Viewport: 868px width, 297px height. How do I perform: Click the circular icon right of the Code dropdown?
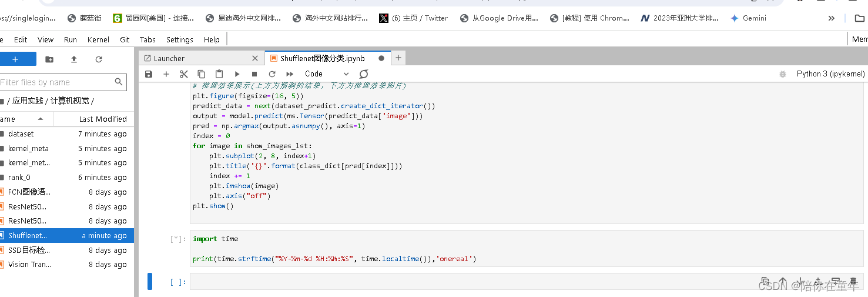point(364,74)
